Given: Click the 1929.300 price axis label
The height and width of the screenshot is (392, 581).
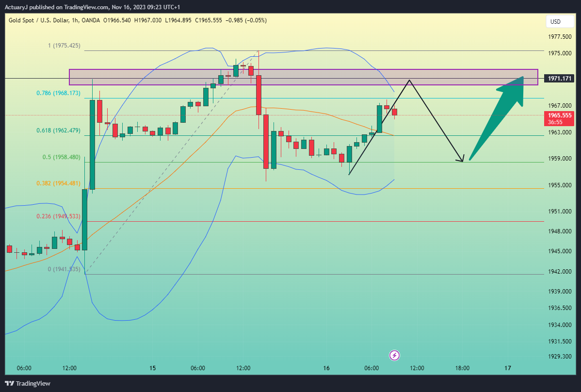Looking at the screenshot, I should click(x=560, y=357).
